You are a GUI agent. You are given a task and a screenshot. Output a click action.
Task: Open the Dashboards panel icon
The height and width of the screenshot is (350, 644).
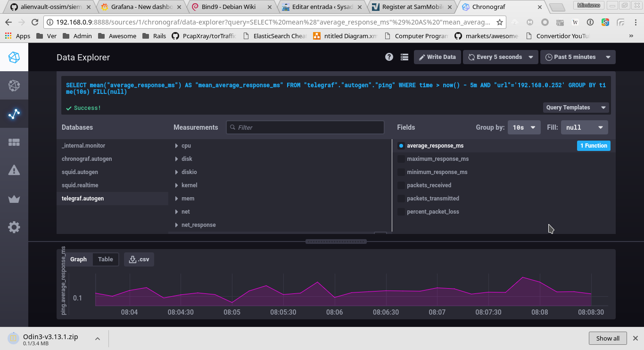[14, 142]
